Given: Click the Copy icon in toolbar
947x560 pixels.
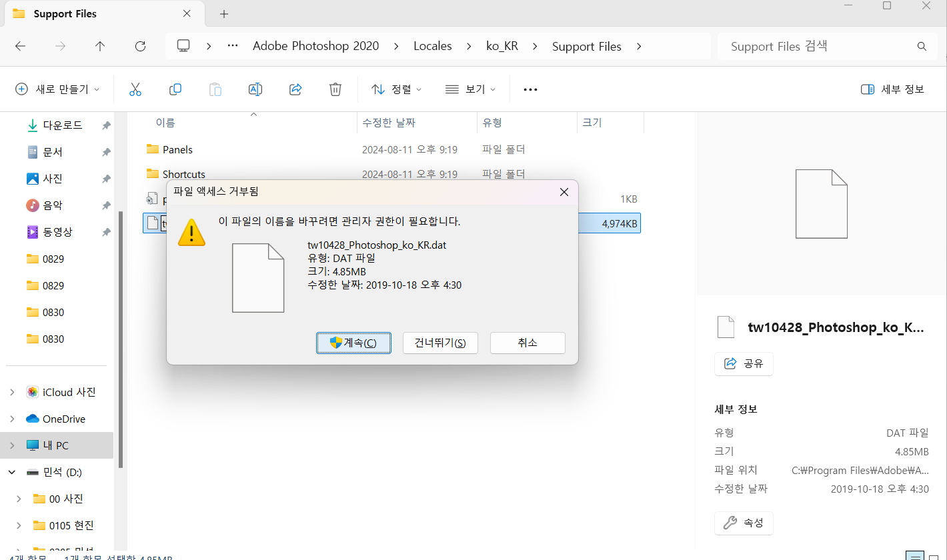Looking at the screenshot, I should 175,89.
